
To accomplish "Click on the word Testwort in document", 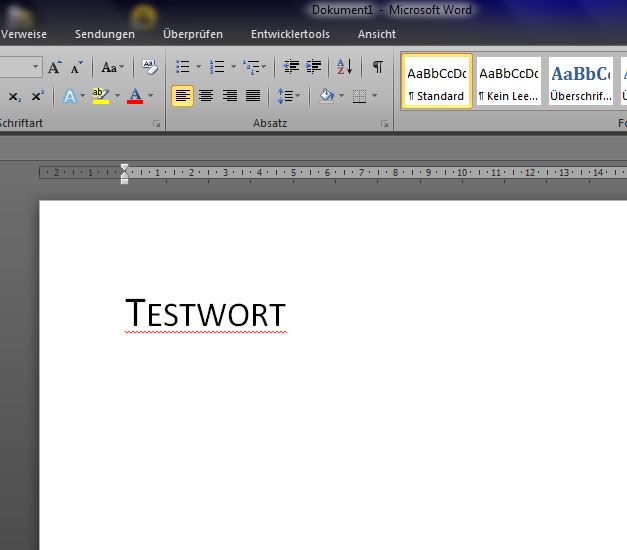I will pos(206,314).
